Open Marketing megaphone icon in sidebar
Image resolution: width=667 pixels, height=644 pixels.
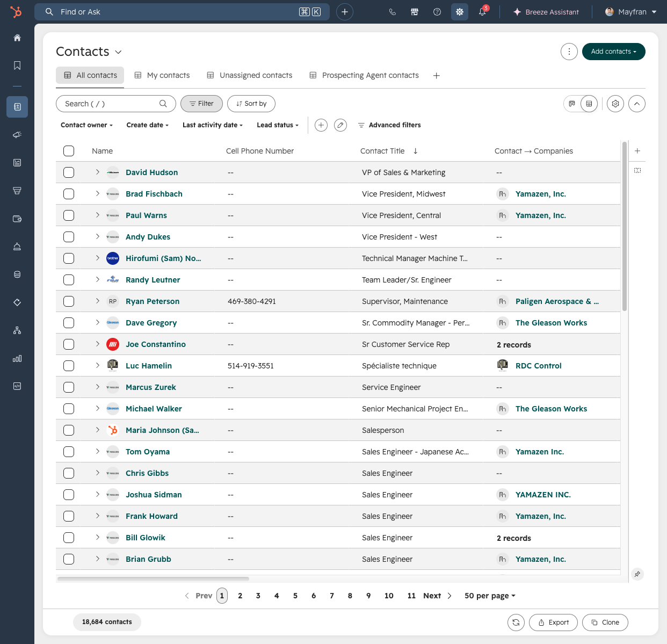tap(17, 135)
